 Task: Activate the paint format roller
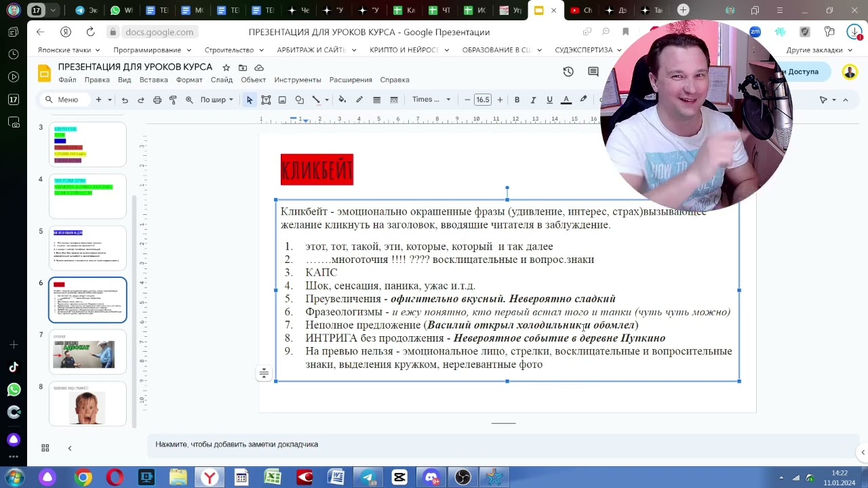[173, 100]
